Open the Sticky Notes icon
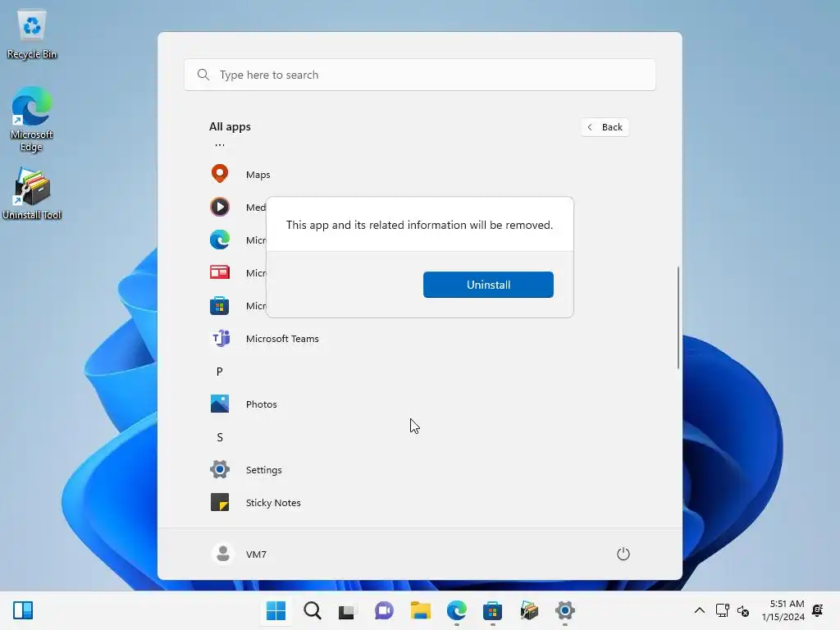Screen dimensions: 840x630 point(220,503)
